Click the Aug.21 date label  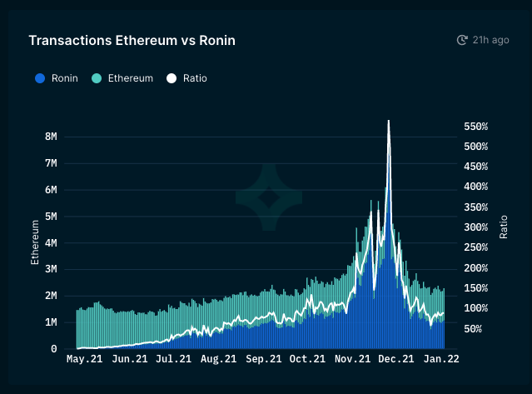pyautogui.click(x=218, y=359)
